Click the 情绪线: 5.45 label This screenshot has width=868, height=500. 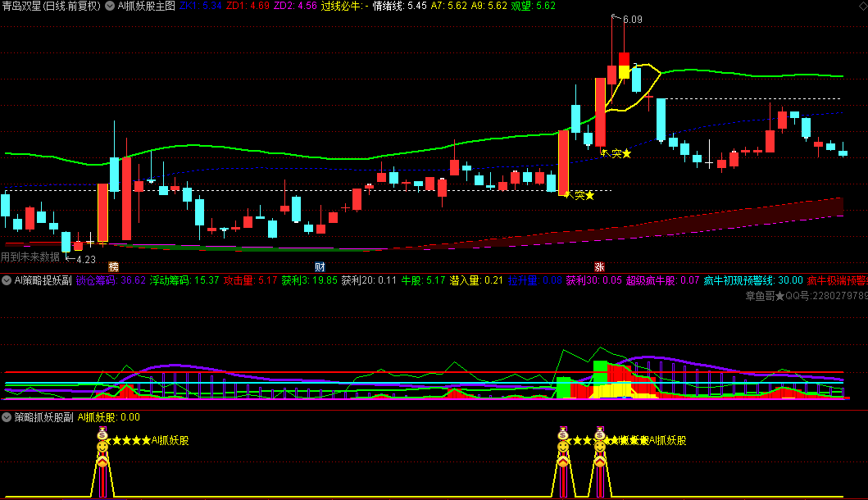tap(399, 6)
